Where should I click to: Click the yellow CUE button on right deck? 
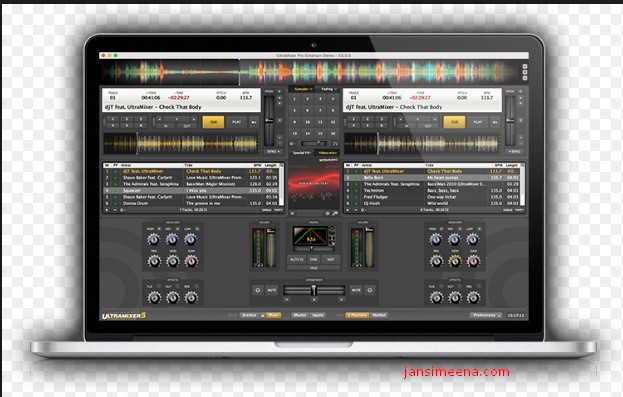click(454, 122)
